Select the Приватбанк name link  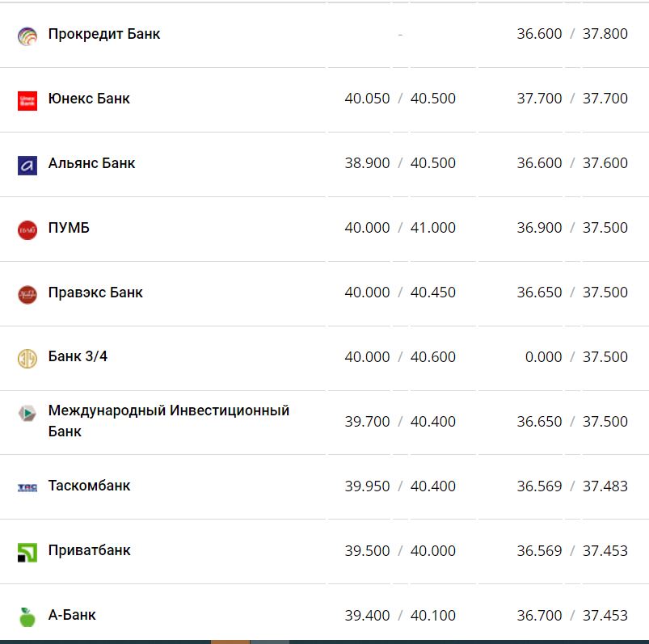click(x=89, y=550)
